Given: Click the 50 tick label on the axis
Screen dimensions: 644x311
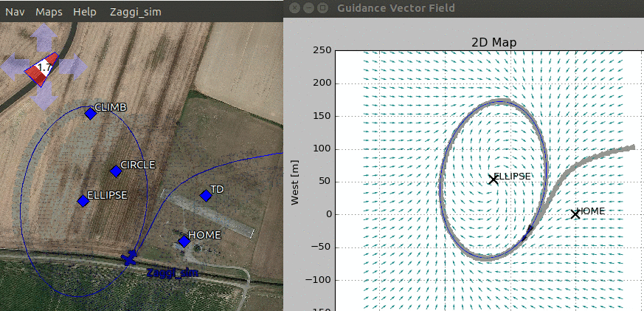Looking at the screenshot, I should 325,182.
